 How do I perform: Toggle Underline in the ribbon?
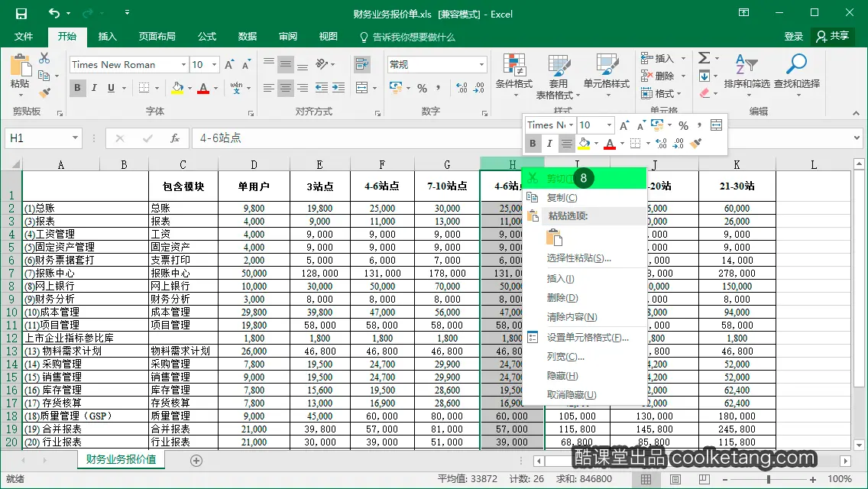click(x=112, y=88)
